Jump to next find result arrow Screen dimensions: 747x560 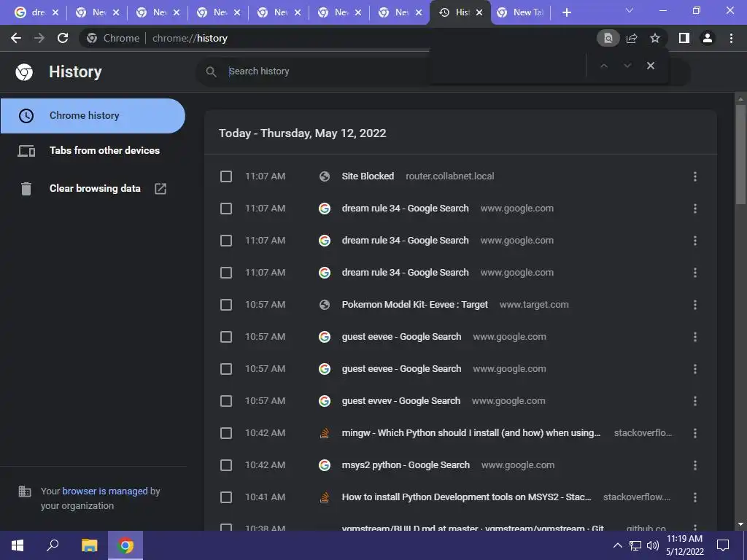(627, 66)
